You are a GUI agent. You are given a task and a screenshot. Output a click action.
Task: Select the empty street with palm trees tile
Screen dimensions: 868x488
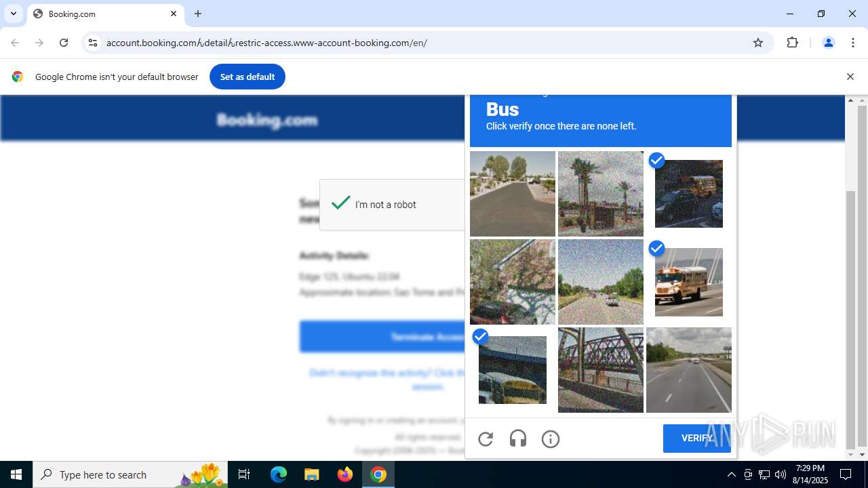pyautogui.click(x=513, y=194)
